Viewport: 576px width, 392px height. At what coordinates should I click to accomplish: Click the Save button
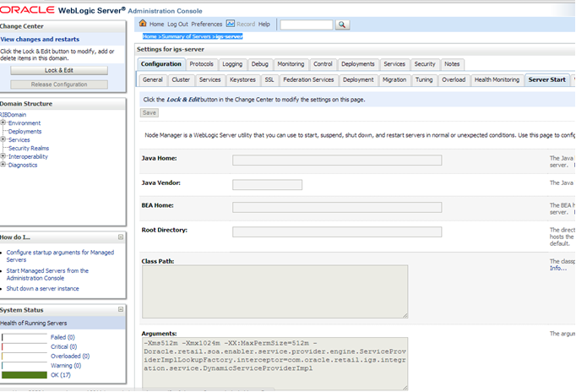pos(149,113)
